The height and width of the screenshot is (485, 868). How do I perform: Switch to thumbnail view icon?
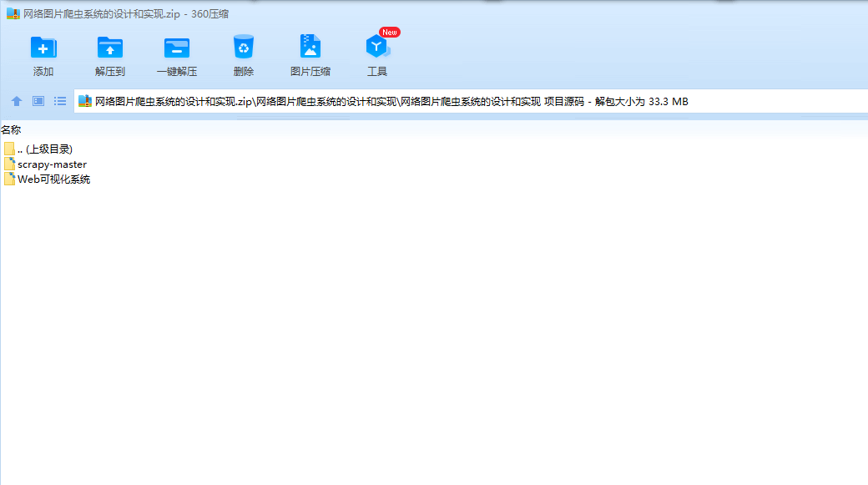38,101
